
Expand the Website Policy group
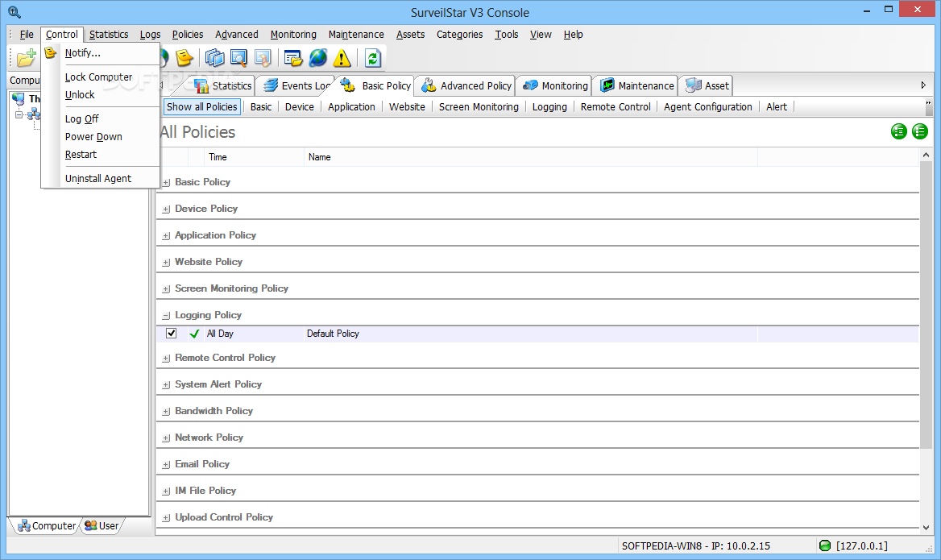166,263
